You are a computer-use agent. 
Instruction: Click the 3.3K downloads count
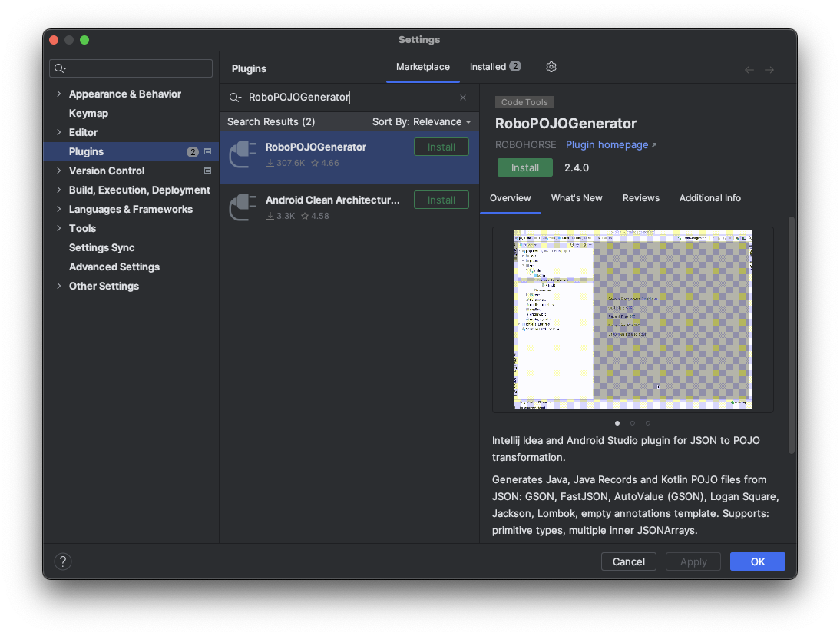coord(281,217)
